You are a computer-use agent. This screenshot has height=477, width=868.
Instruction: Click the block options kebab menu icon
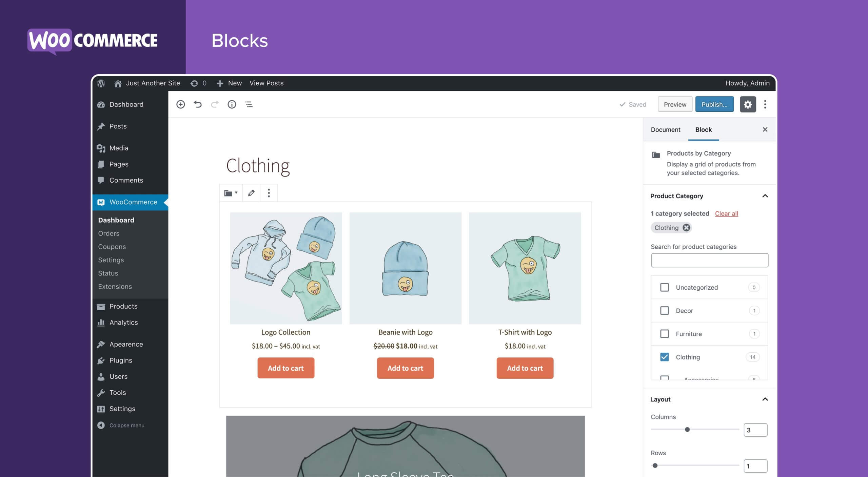(x=268, y=192)
